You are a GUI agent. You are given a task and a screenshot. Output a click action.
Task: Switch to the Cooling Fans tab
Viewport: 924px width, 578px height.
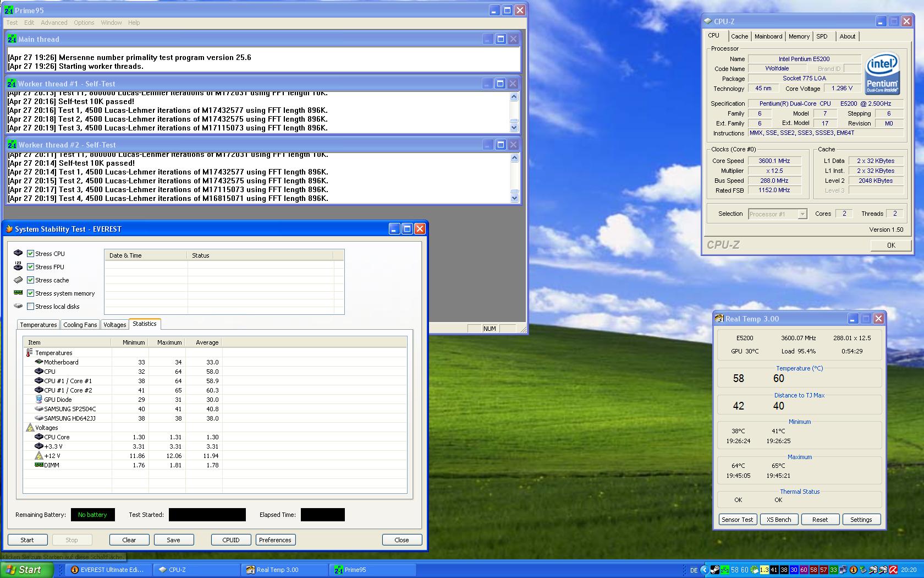(x=80, y=325)
